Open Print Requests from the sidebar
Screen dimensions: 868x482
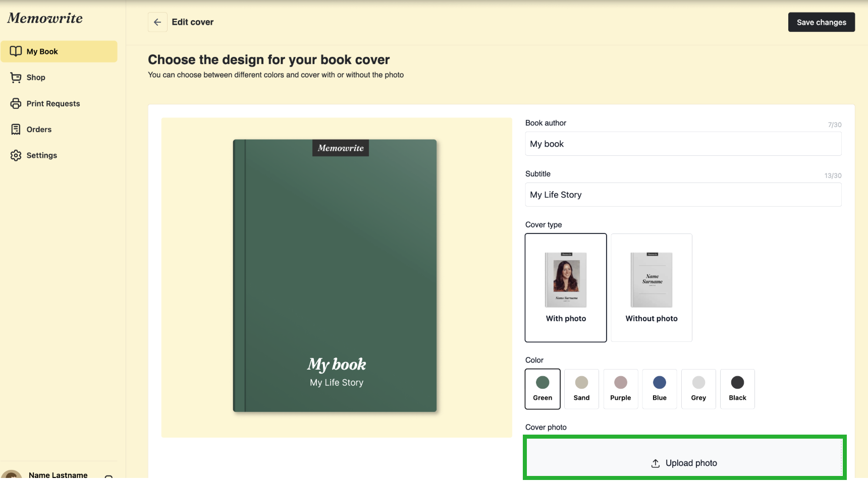(53, 103)
